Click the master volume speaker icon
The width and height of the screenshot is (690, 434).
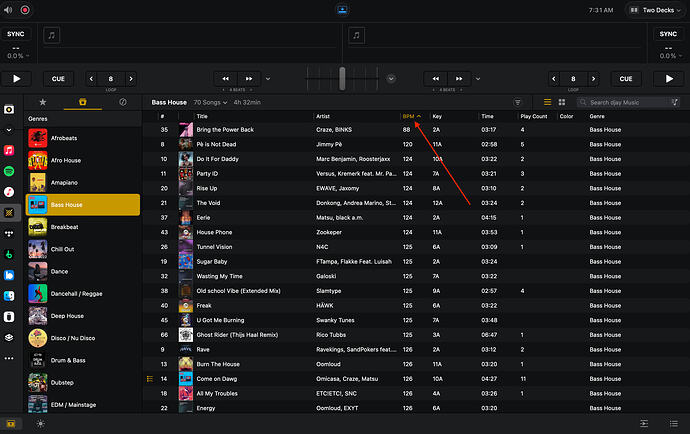(7, 10)
